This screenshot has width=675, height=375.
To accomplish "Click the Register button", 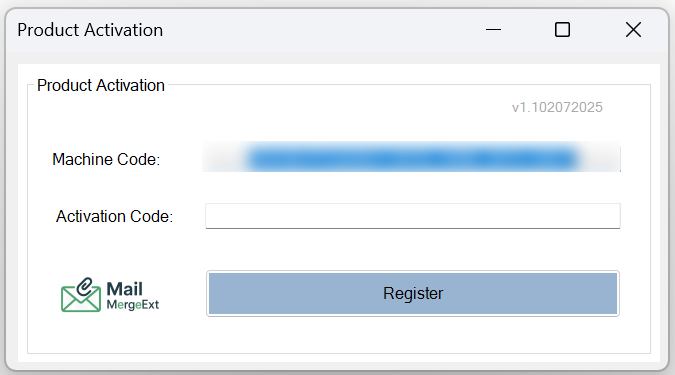I will [x=413, y=294].
